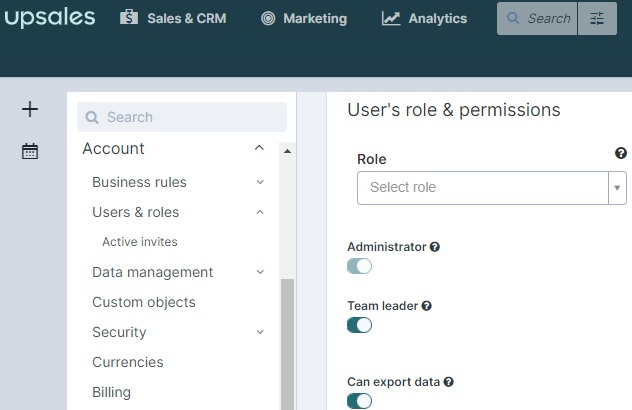The height and width of the screenshot is (410, 632).
Task: Open the advanced search filters icon
Action: coord(597,18)
